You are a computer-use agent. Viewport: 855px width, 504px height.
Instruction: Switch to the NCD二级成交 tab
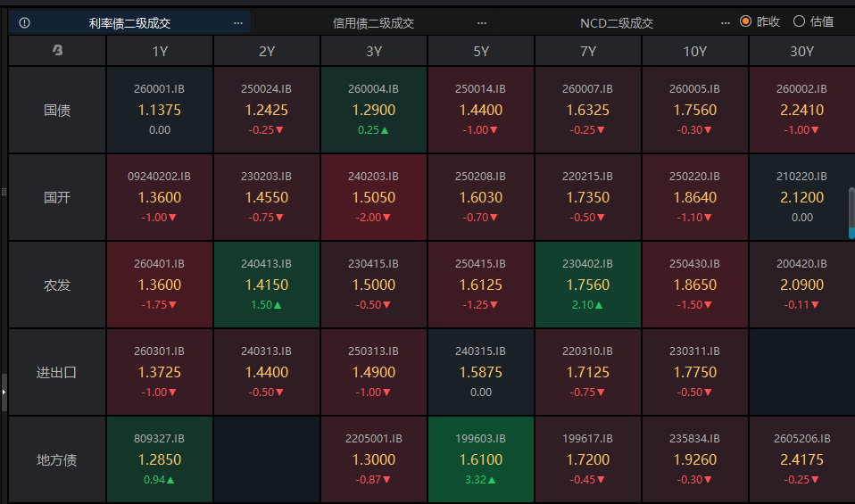click(616, 23)
